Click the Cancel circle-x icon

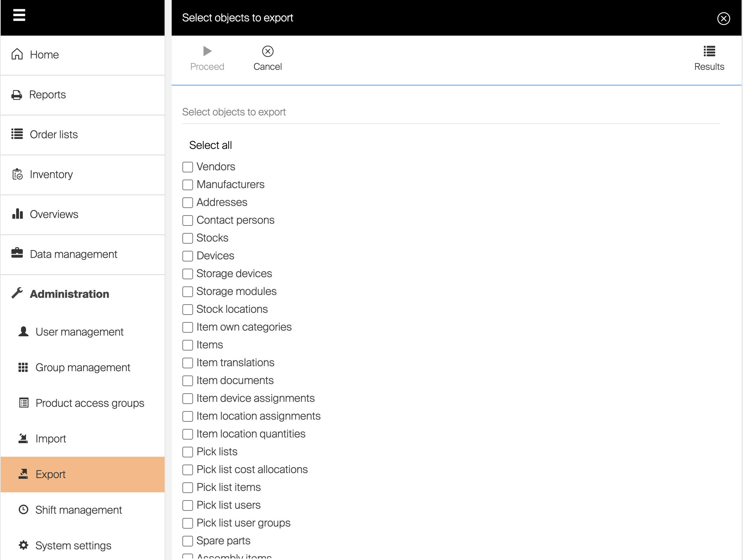[267, 52]
